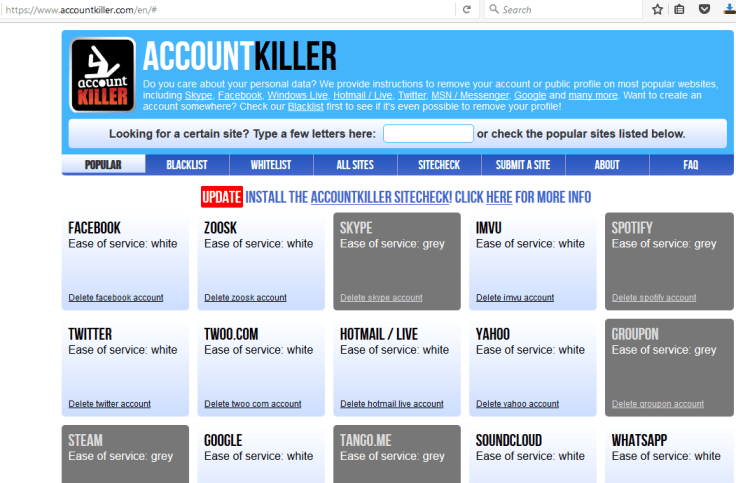Switch to the Popular tab
Image resolution: width=736 pixels, height=483 pixels.
(103, 165)
